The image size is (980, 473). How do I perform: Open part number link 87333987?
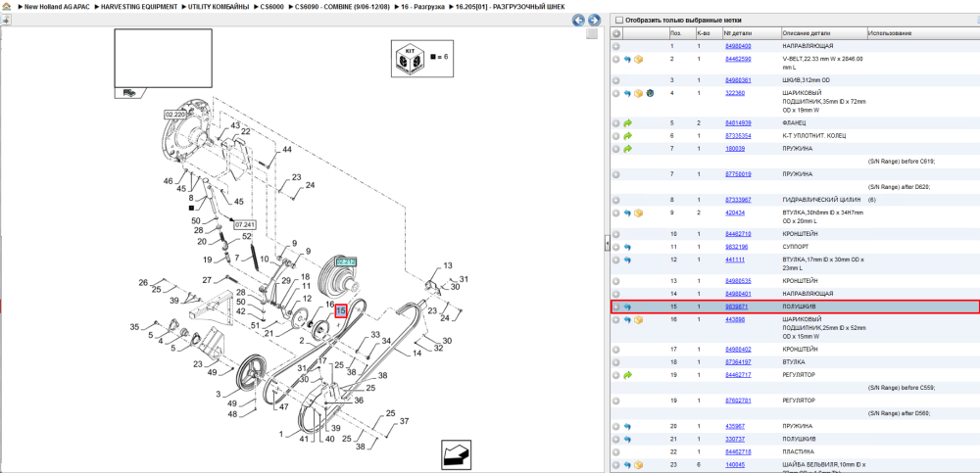[x=738, y=200]
